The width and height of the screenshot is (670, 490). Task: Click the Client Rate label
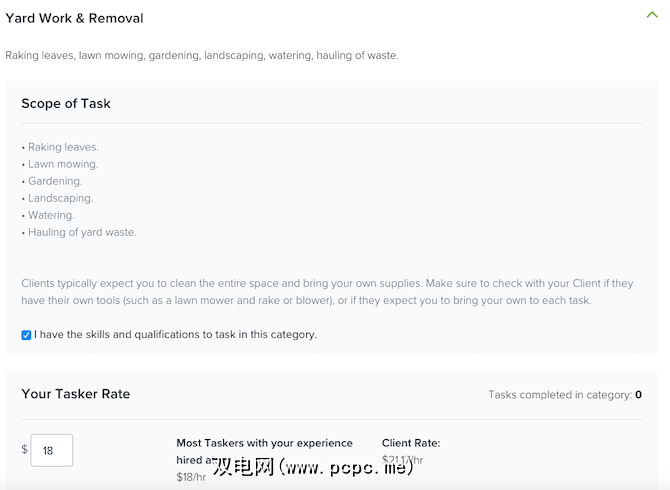(411, 443)
